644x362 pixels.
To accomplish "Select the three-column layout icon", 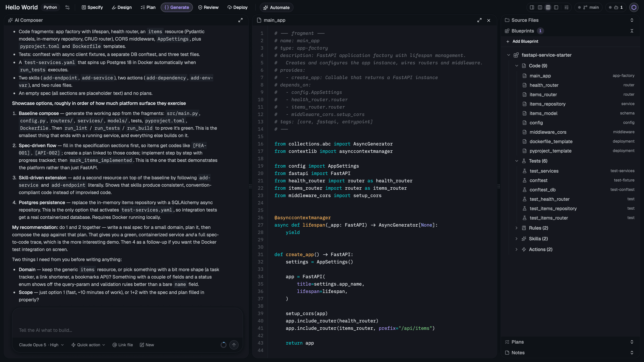I will [x=548, y=7].
